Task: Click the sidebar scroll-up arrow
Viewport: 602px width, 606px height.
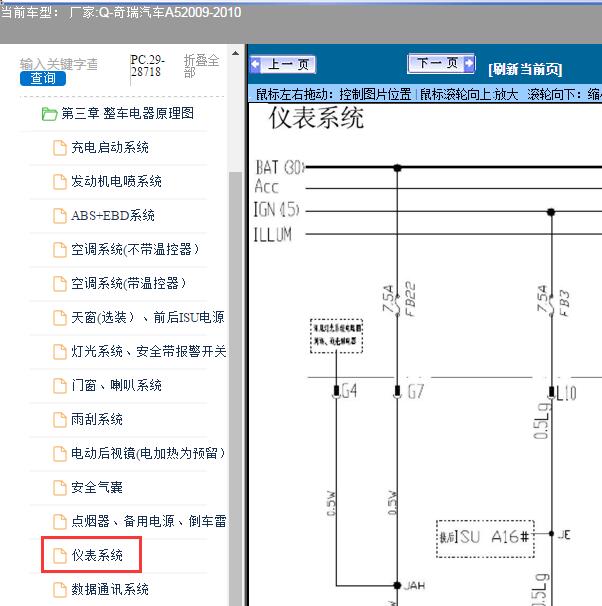Action: 235,53
